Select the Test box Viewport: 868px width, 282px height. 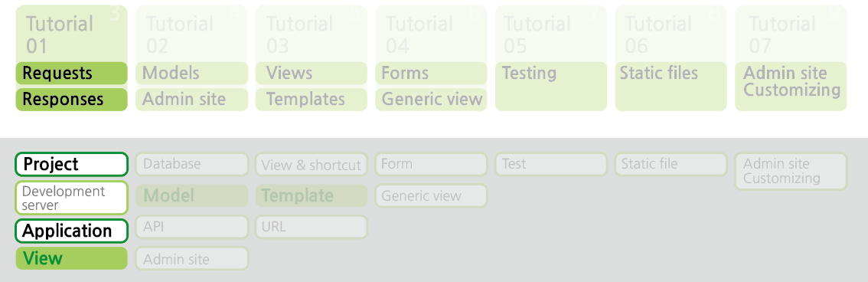pos(551,164)
